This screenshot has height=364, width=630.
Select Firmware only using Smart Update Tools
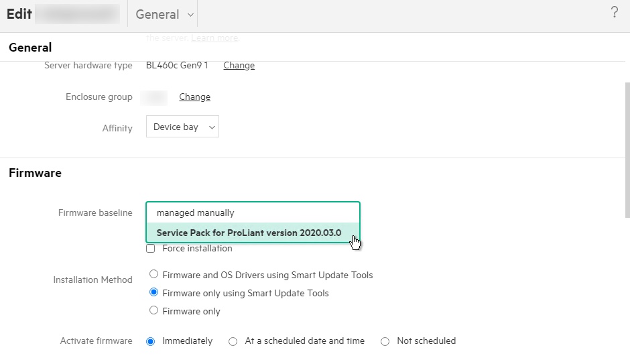click(x=154, y=293)
